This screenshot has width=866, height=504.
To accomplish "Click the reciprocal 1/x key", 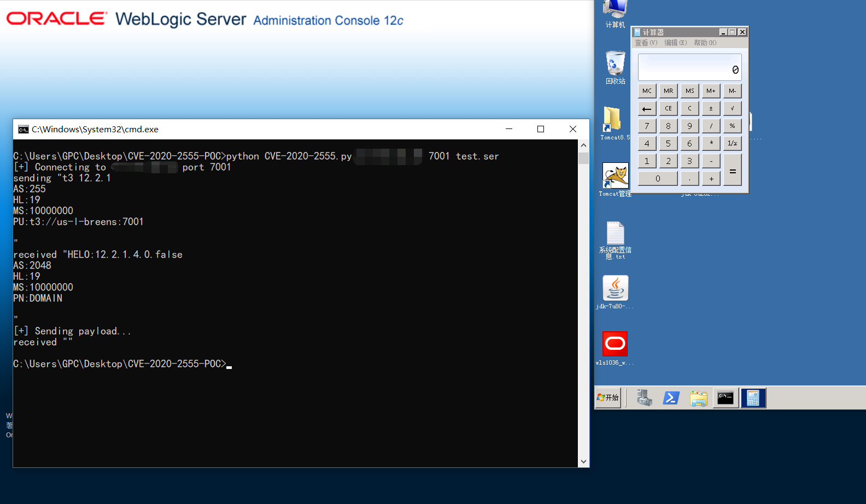I will 732,143.
